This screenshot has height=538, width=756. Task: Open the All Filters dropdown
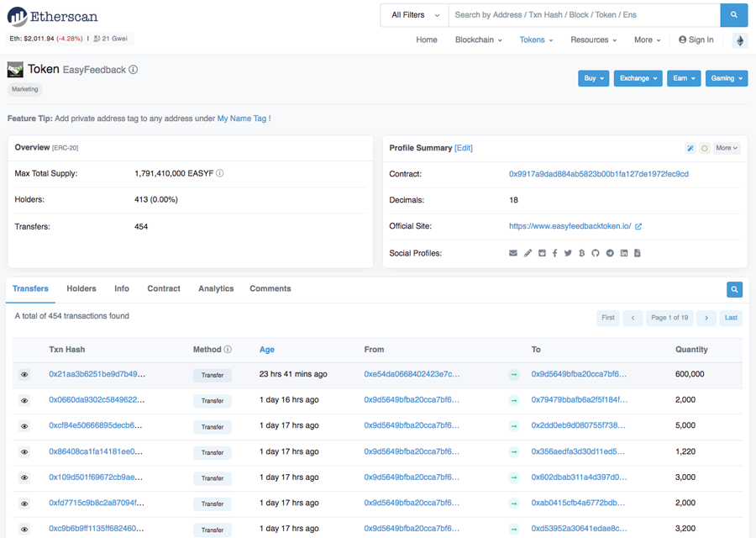pos(415,15)
